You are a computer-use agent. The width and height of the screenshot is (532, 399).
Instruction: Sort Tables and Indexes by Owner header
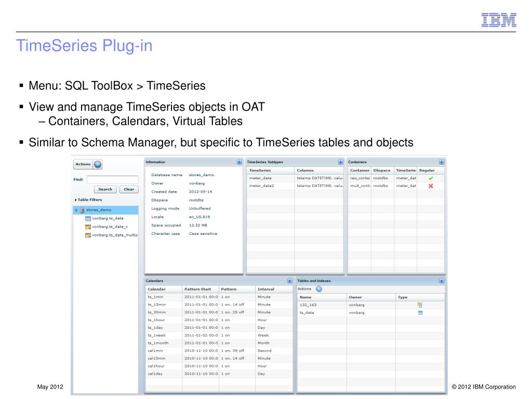click(x=371, y=297)
